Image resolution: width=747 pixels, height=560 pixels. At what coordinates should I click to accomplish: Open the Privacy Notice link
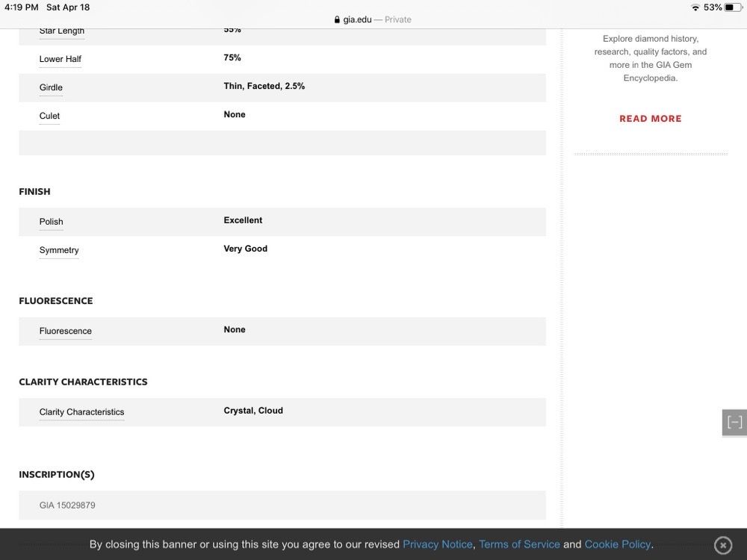pyautogui.click(x=437, y=544)
